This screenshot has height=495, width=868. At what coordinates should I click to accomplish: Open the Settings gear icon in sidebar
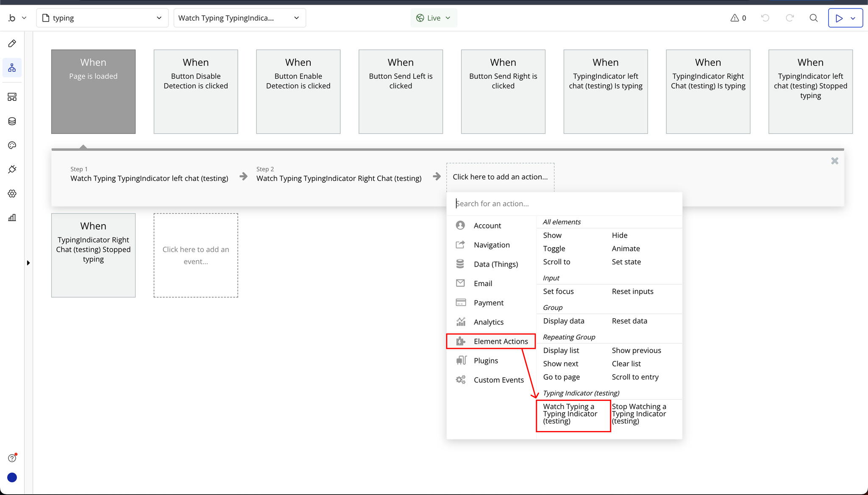click(12, 194)
